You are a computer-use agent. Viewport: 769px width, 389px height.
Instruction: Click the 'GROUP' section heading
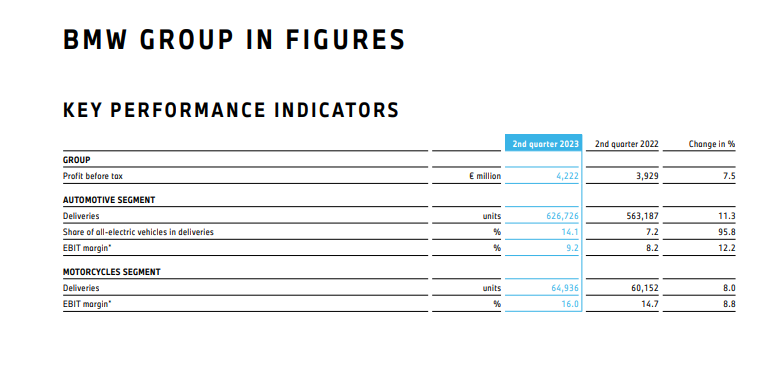[x=77, y=160]
